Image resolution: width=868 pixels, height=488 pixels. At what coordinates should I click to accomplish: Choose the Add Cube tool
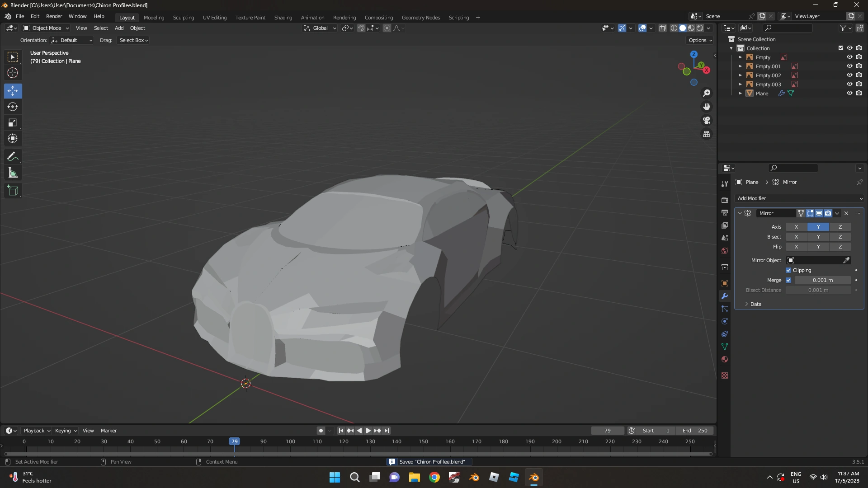[13, 191]
